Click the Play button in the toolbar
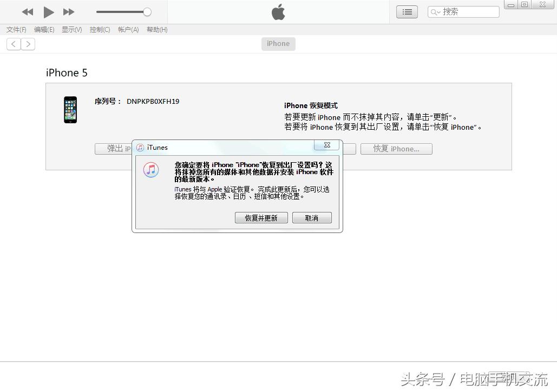This screenshot has width=557, height=392. [48, 12]
